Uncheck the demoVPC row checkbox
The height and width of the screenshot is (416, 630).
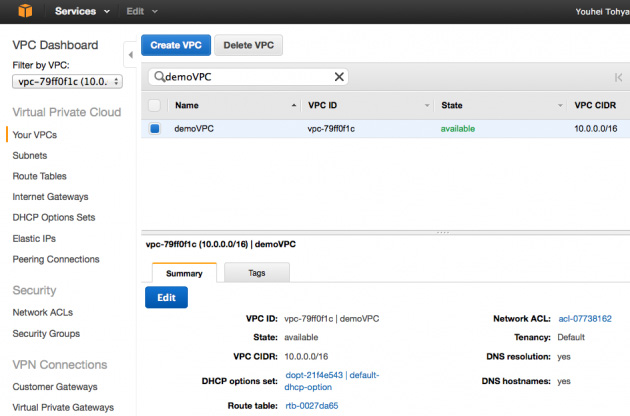pos(154,129)
